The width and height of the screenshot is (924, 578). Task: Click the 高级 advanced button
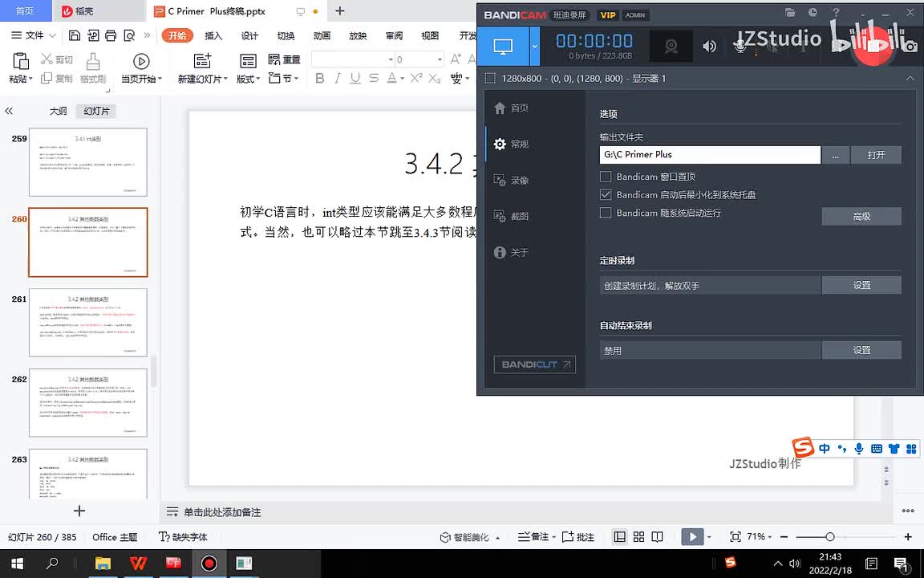861,217
